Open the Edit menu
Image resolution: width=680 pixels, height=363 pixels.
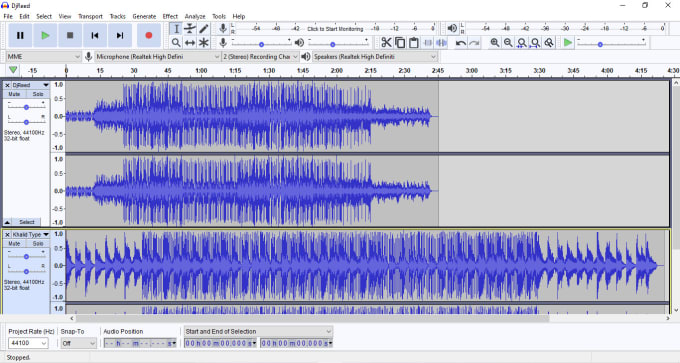click(x=24, y=16)
